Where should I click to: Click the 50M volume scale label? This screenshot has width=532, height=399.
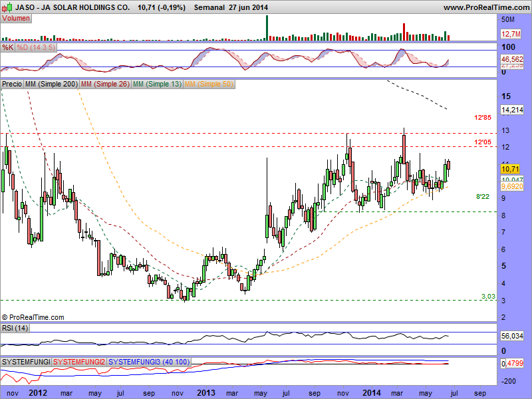[508, 20]
